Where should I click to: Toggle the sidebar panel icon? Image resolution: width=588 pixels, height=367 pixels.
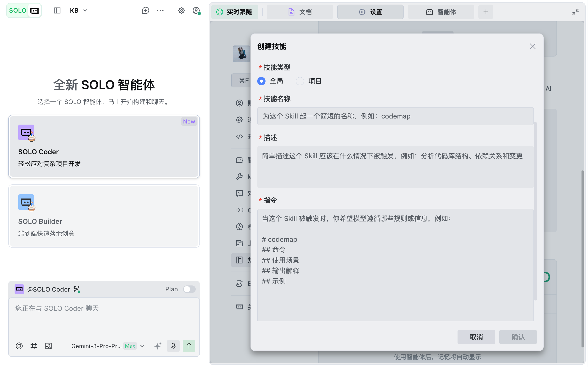pyautogui.click(x=57, y=10)
